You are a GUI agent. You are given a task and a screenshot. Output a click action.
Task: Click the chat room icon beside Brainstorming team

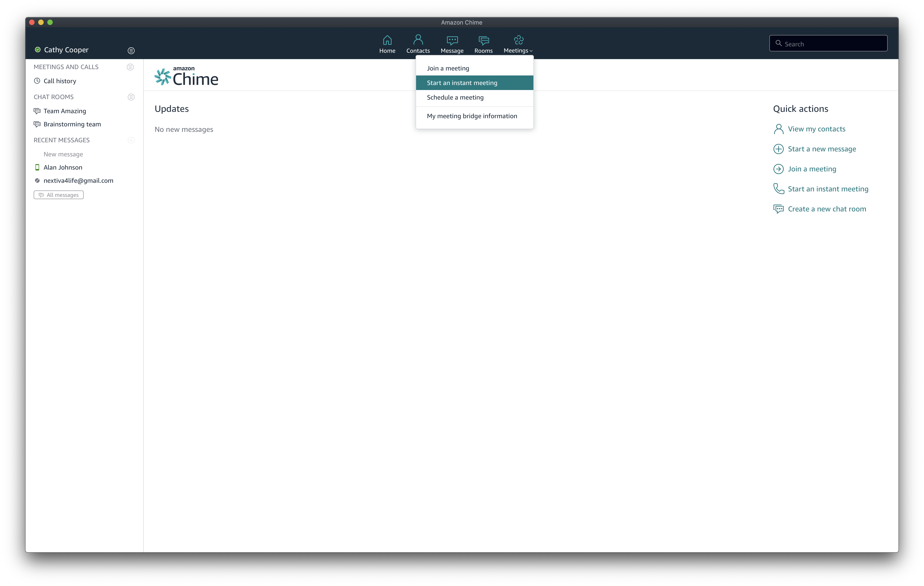pyautogui.click(x=37, y=124)
